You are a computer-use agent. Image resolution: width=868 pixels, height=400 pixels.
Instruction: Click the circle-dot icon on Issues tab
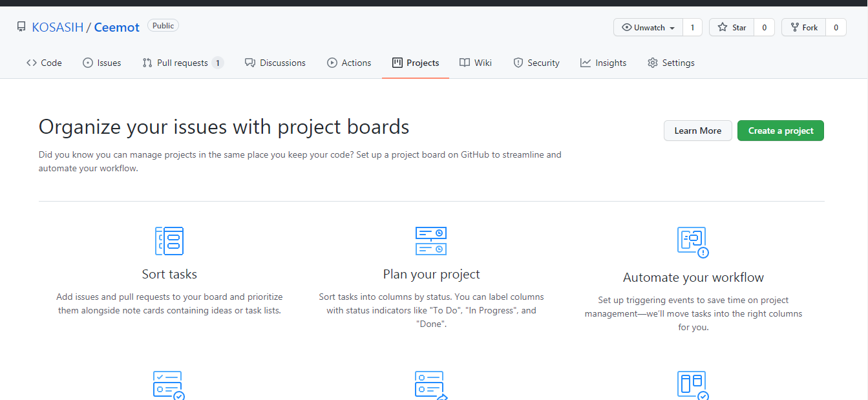coord(88,63)
